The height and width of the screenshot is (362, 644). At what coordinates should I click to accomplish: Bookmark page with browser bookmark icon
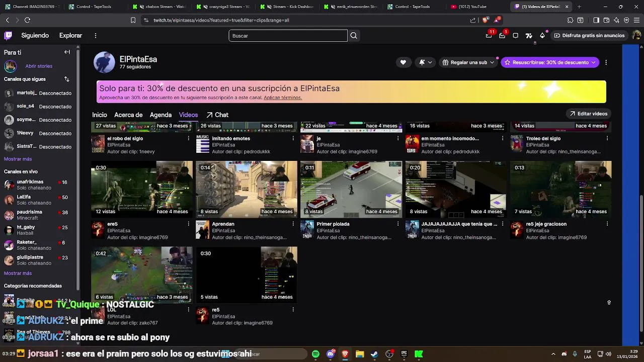(x=133, y=20)
